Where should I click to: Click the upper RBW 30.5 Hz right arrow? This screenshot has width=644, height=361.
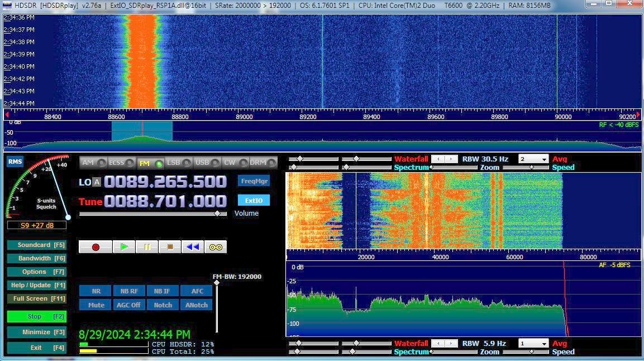[x=451, y=159]
